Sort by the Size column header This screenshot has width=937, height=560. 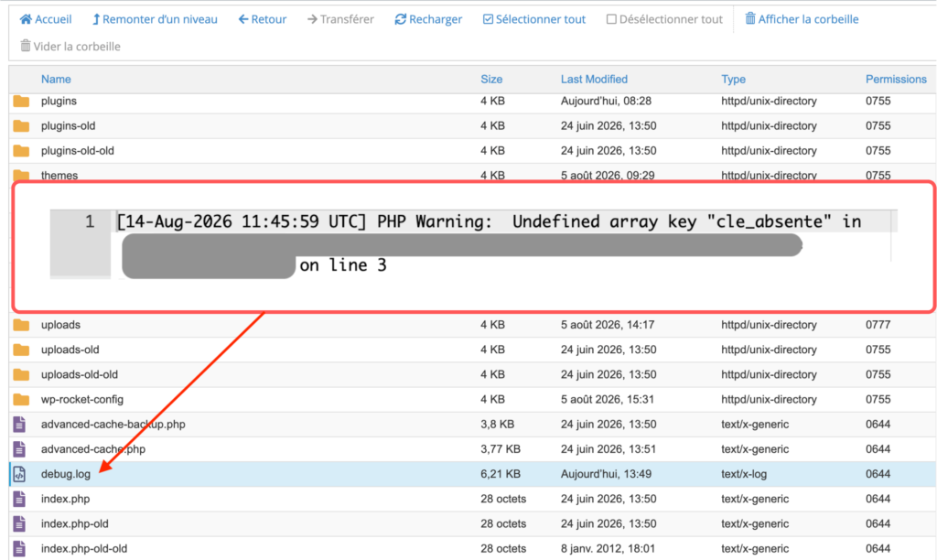point(491,79)
